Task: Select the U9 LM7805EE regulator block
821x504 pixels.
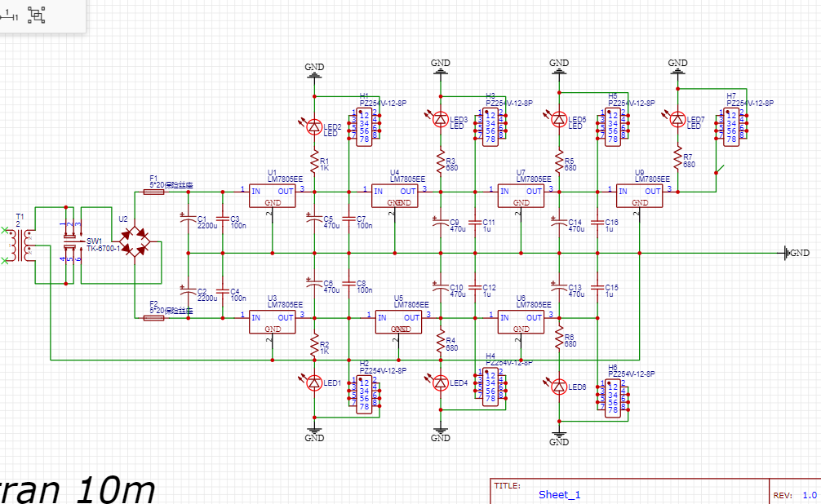Action: pyautogui.click(x=640, y=196)
